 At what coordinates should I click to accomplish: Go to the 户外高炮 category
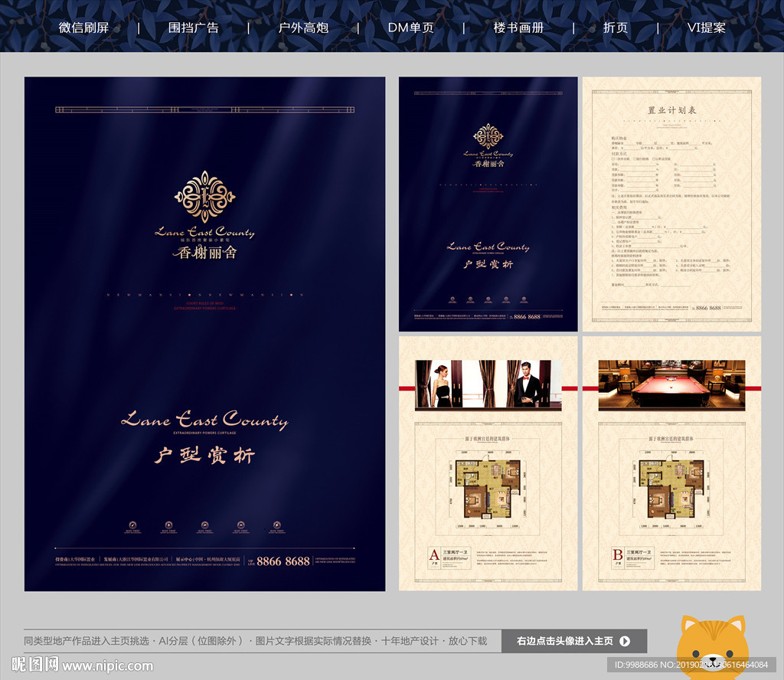click(303, 28)
